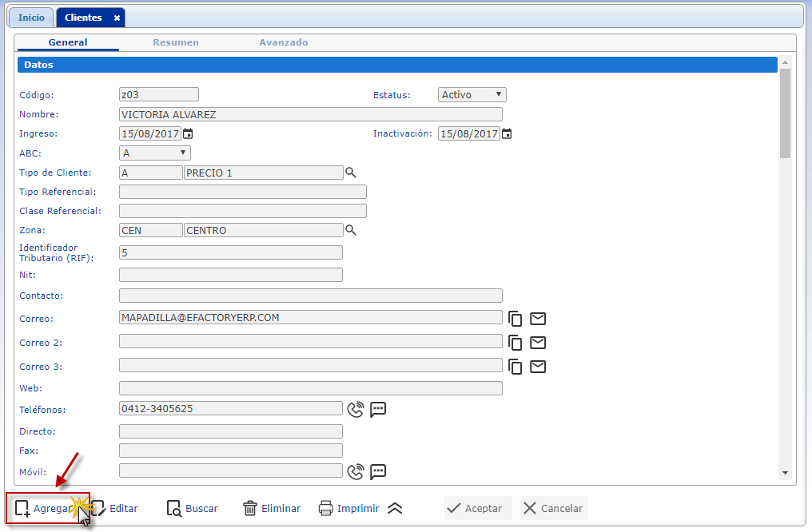The height and width of the screenshot is (532, 812).
Task: Click the envelope icon beside Correo 2
Action: [538, 343]
